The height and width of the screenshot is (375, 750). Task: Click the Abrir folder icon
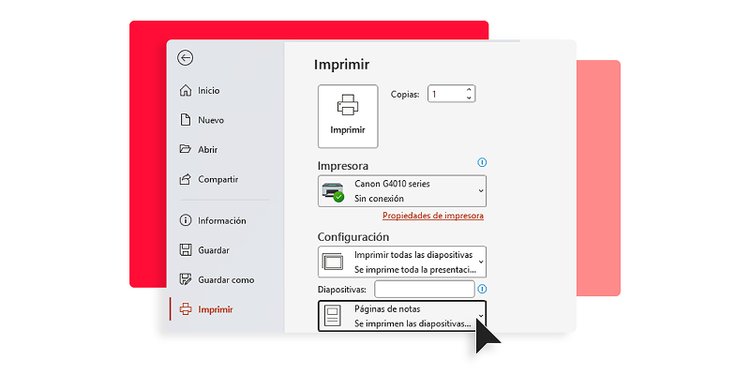(185, 149)
